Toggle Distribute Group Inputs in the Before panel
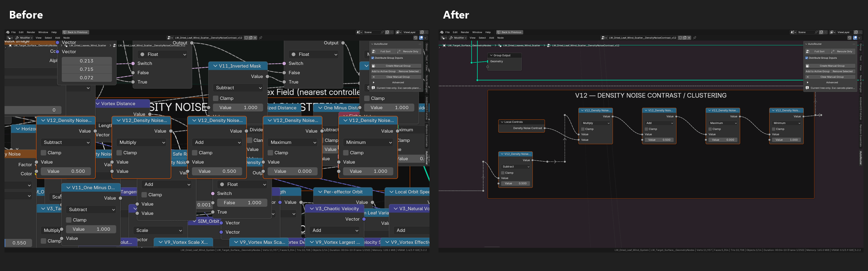 373,58
